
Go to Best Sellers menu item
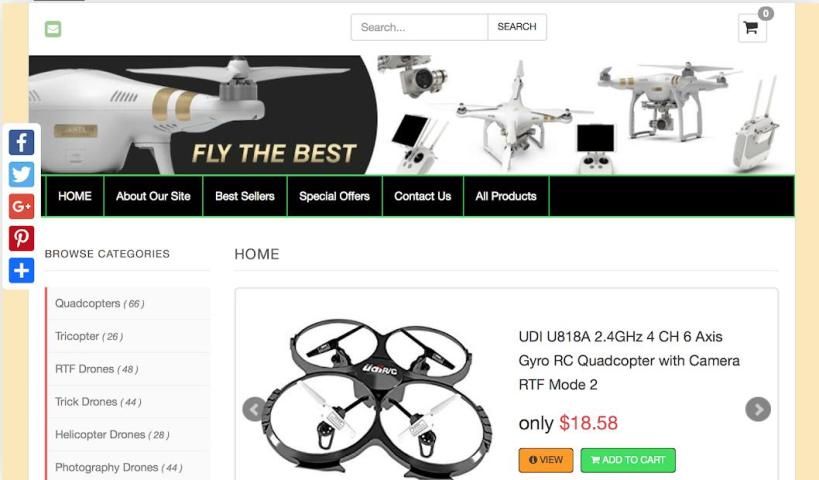(x=245, y=196)
